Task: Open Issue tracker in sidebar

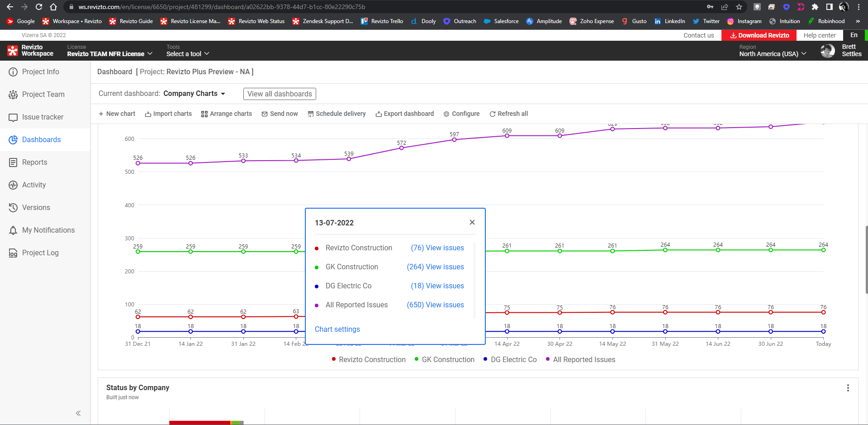Action: tap(43, 117)
